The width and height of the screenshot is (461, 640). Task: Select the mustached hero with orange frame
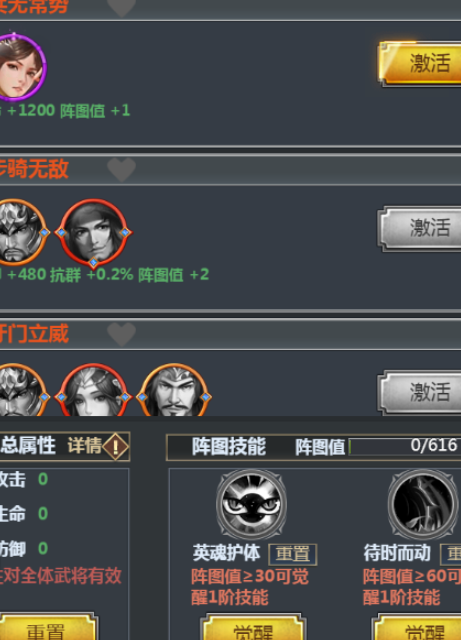pyautogui.click(x=174, y=391)
